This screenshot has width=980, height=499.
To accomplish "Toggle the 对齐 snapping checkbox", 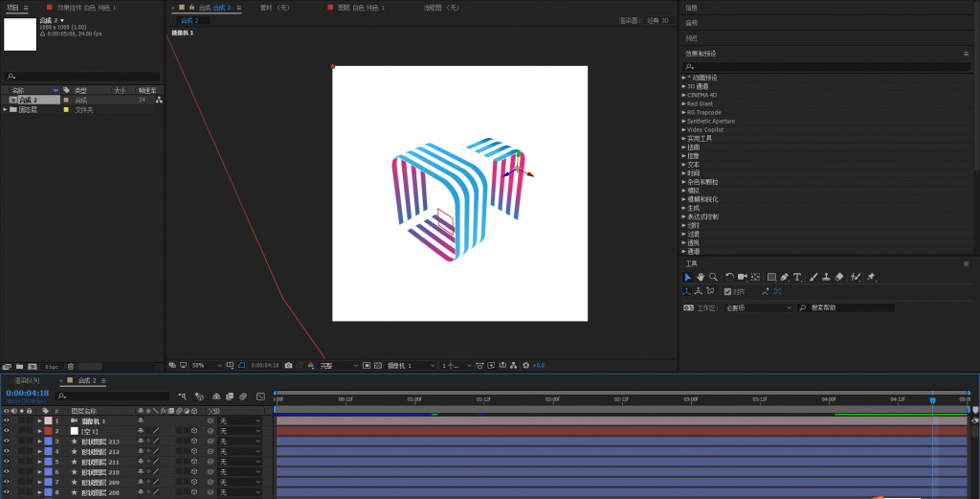I will 727,291.
